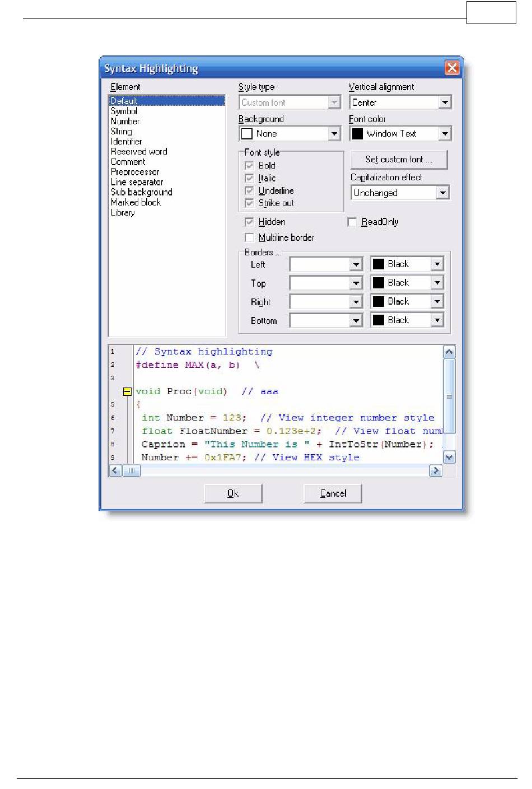Open the Left border color dropdown
The height and width of the screenshot is (789, 532).
tap(437, 264)
